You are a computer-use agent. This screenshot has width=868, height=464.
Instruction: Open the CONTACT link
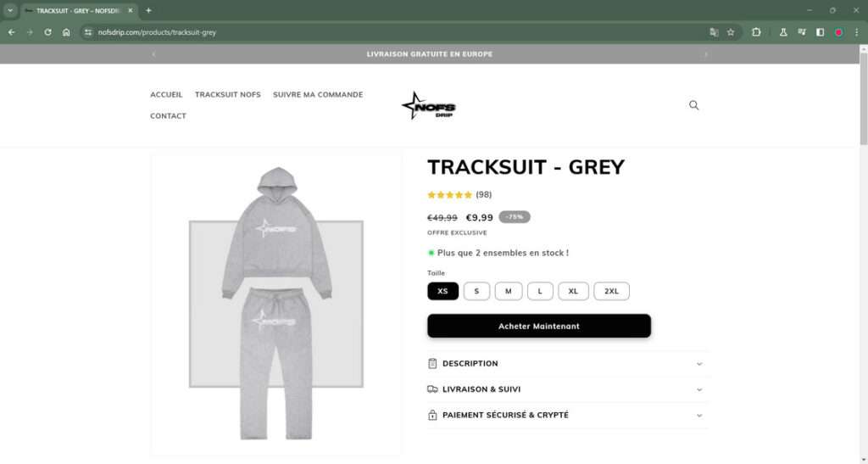click(169, 116)
